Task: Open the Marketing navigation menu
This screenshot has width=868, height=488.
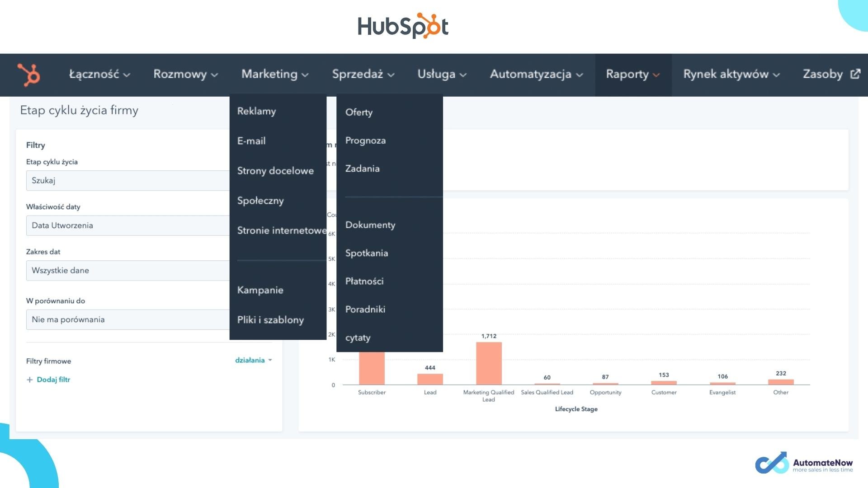Action: pyautogui.click(x=275, y=75)
